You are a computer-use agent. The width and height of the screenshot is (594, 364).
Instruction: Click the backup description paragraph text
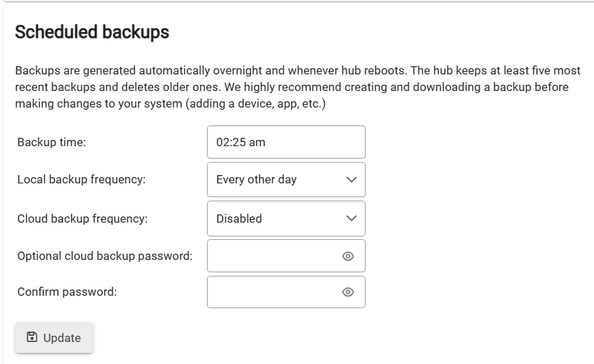click(x=297, y=88)
